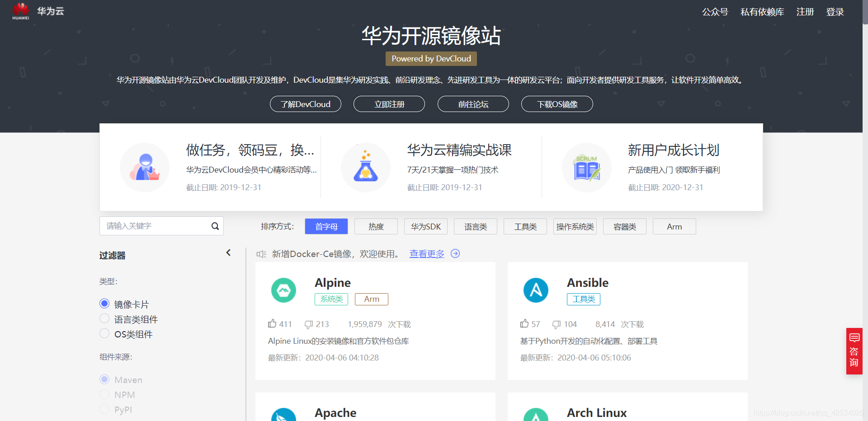The width and height of the screenshot is (868, 421).
Task: Select the PyPI source radio button
Action: [x=104, y=409]
